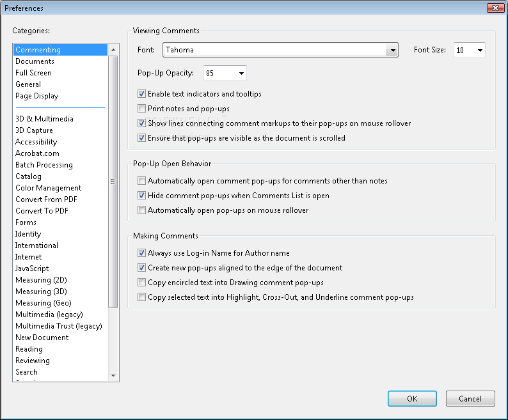This screenshot has height=420, width=508.
Task: Click the categories list scroll up arrow
Action: coord(113,50)
